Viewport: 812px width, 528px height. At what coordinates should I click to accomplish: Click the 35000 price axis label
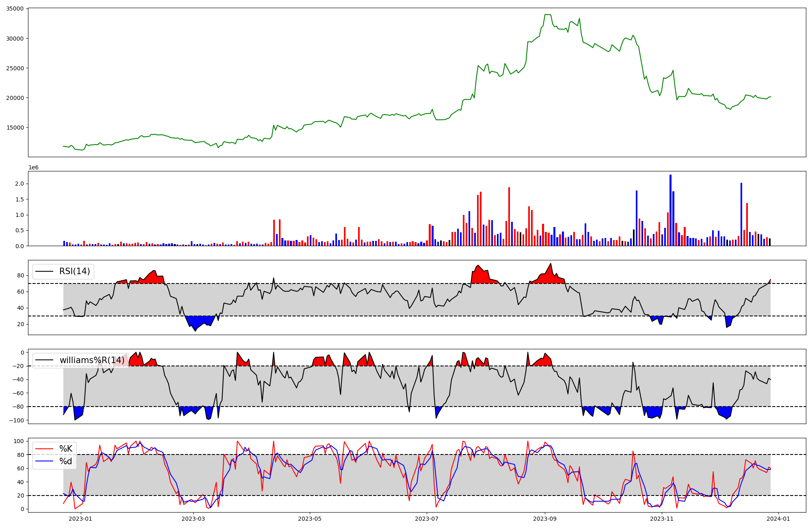[15, 9]
